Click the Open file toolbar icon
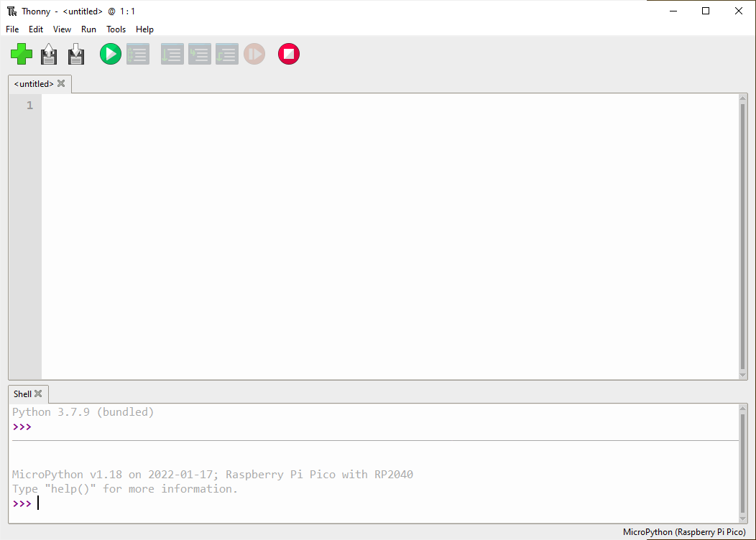756x540 pixels. [49, 55]
